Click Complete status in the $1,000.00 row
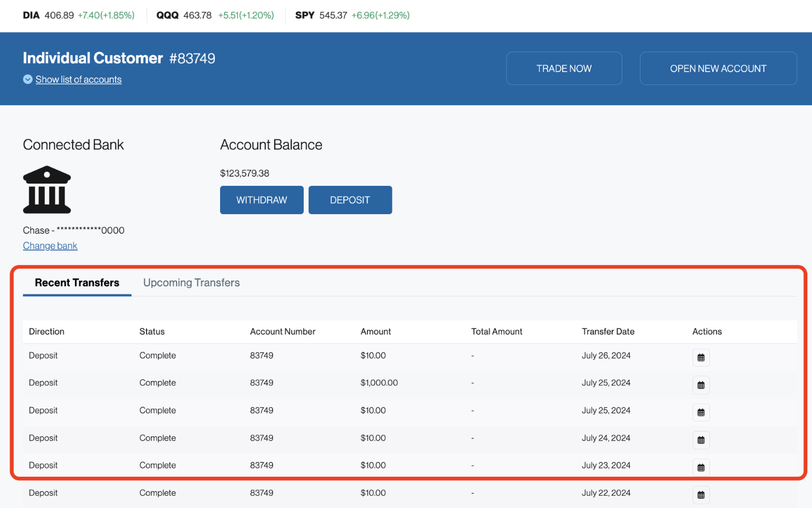The width and height of the screenshot is (812, 508). point(158,383)
